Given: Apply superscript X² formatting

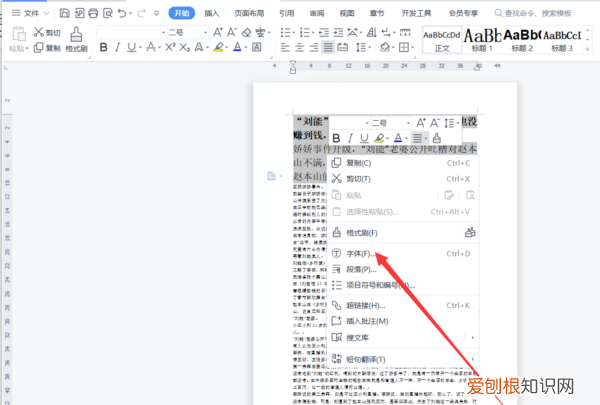Looking at the screenshot, I should click(x=170, y=47).
